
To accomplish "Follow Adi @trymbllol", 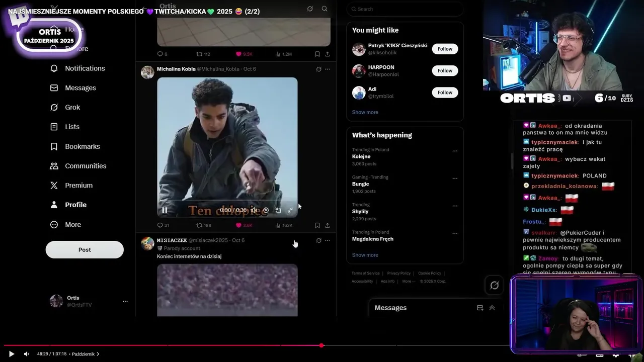I will 445,93.
